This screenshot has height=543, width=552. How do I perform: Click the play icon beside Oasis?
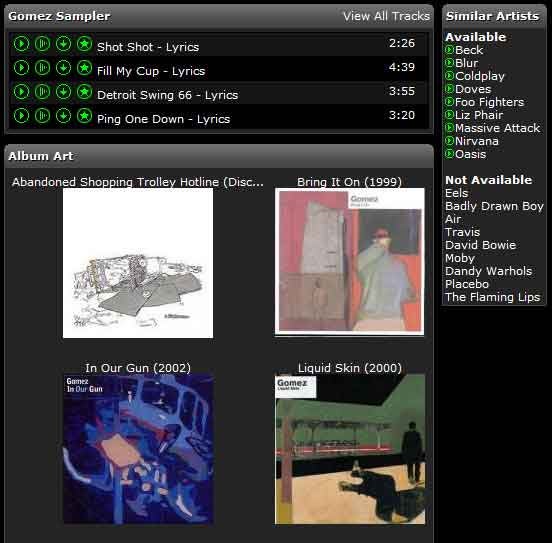point(449,154)
